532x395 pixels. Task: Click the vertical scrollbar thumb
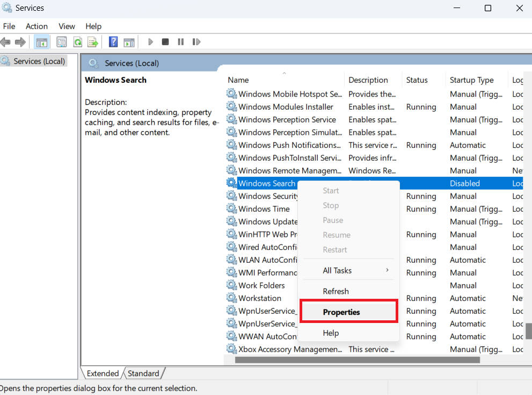pyautogui.click(x=529, y=331)
